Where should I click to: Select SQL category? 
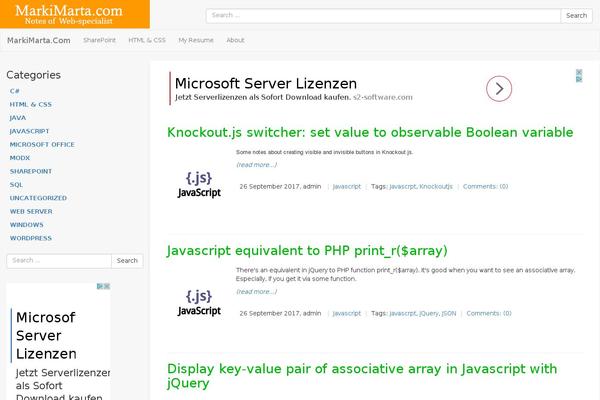[x=16, y=185]
